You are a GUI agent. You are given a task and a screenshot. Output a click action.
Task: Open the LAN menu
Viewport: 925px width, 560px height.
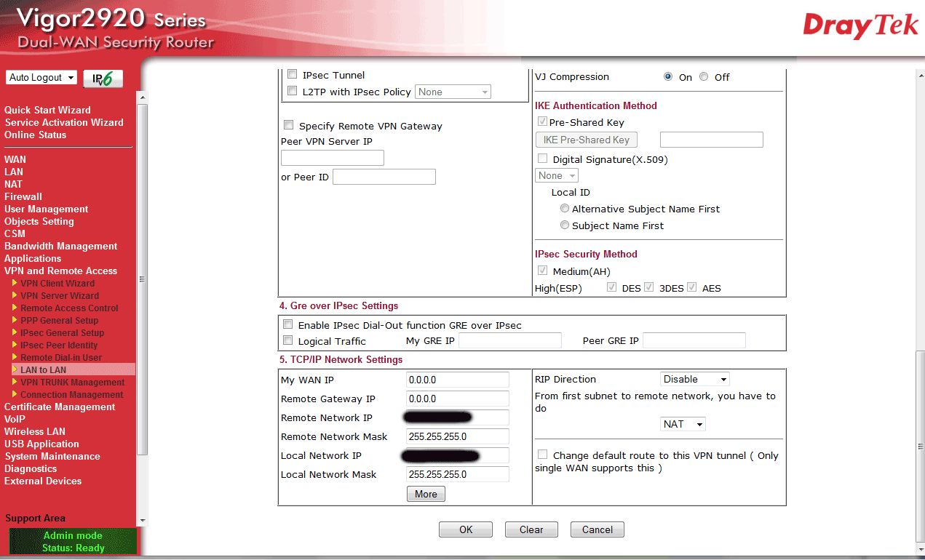(13, 172)
